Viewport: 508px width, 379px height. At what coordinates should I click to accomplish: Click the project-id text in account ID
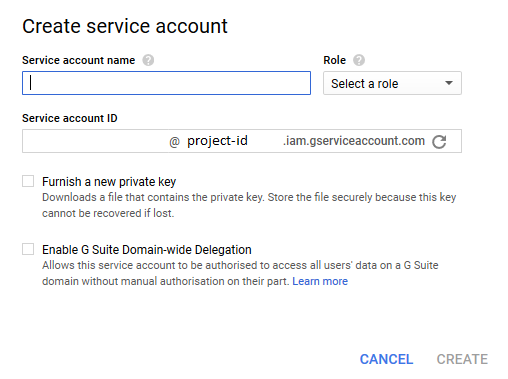(217, 141)
